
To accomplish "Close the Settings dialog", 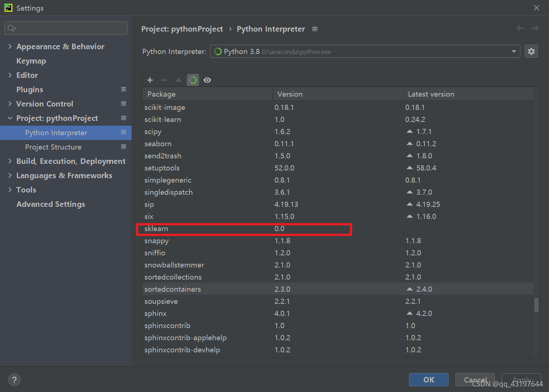I will pyautogui.click(x=537, y=8).
